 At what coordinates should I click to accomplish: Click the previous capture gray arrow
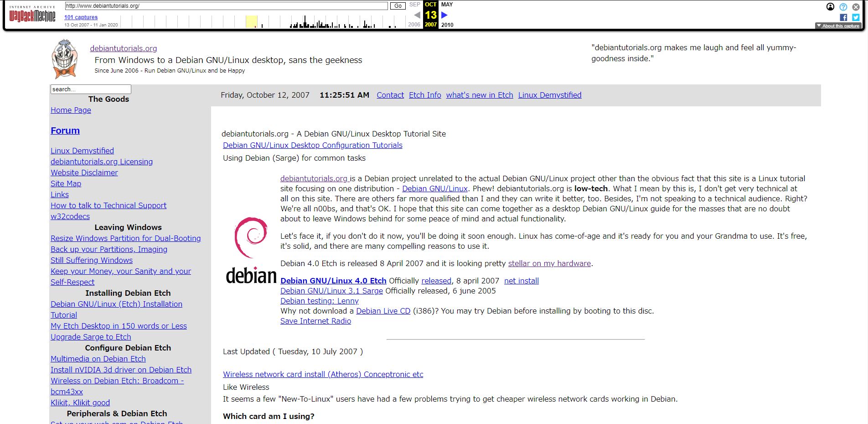pyautogui.click(x=417, y=15)
